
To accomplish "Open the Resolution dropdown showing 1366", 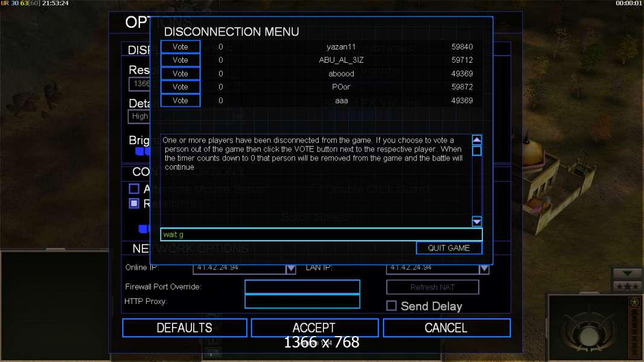I will click(x=139, y=84).
